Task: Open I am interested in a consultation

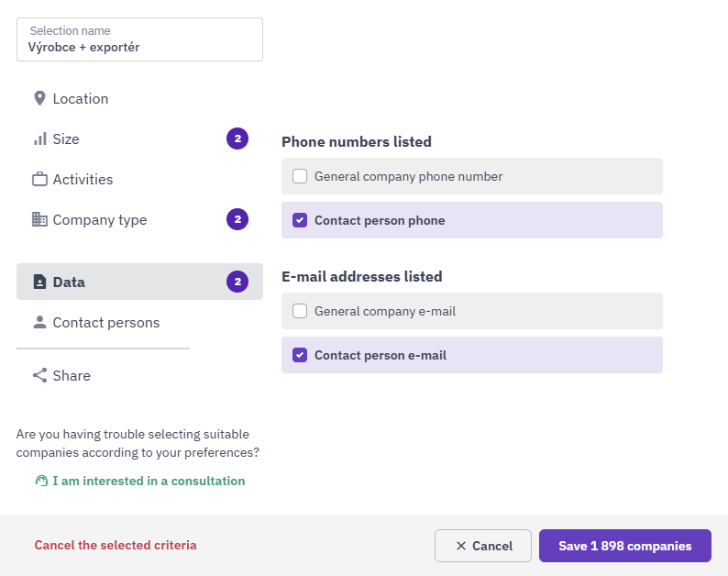Action: pyautogui.click(x=149, y=481)
